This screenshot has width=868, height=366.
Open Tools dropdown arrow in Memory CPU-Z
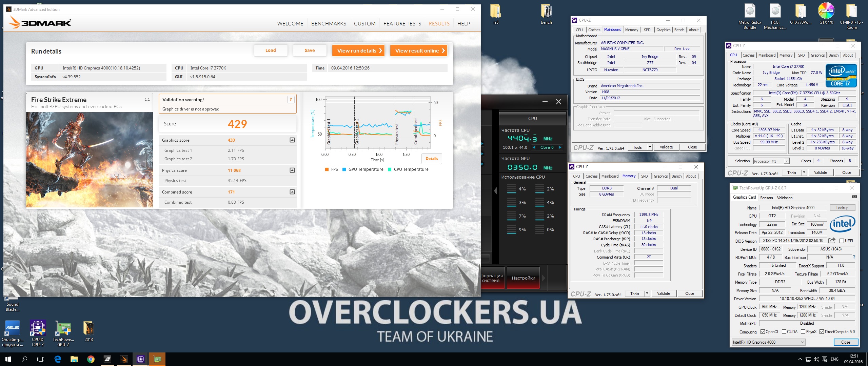coord(647,293)
